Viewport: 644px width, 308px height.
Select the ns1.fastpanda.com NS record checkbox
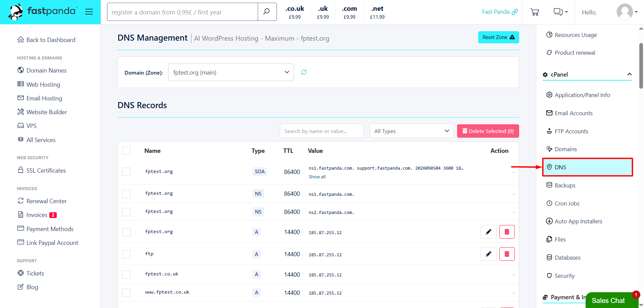[127, 194]
